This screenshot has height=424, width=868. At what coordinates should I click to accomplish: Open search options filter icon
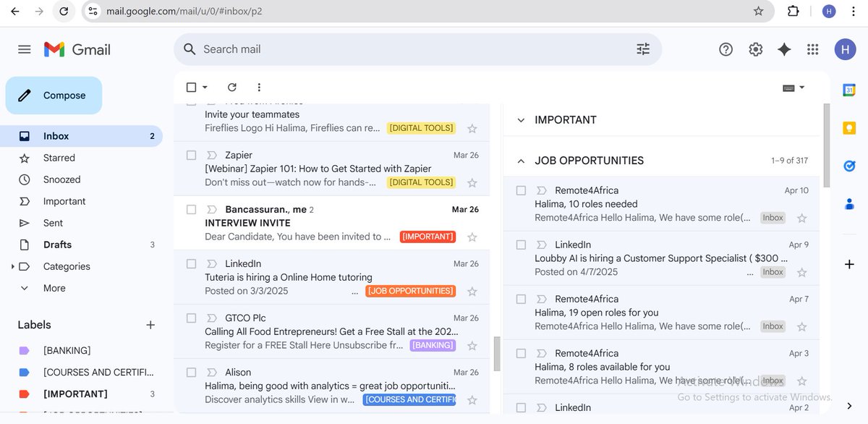[643, 49]
